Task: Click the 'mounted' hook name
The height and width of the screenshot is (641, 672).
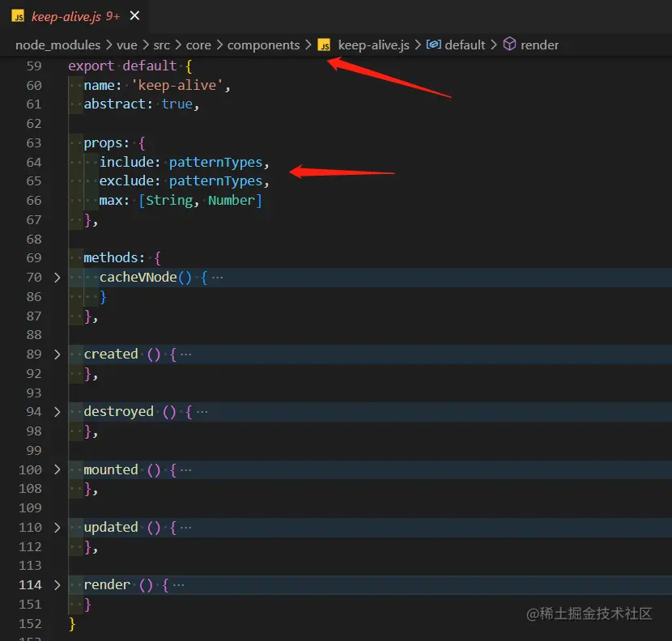Action: click(111, 469)
